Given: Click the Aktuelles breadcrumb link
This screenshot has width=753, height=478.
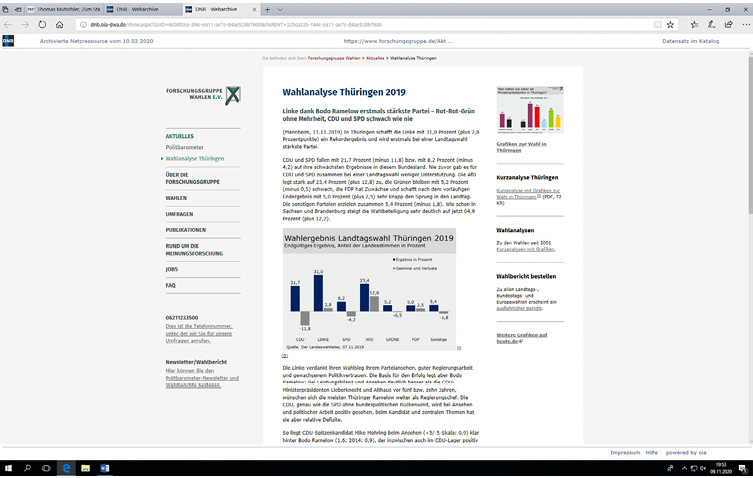Looking at the screenshot, I should [375, 58].
